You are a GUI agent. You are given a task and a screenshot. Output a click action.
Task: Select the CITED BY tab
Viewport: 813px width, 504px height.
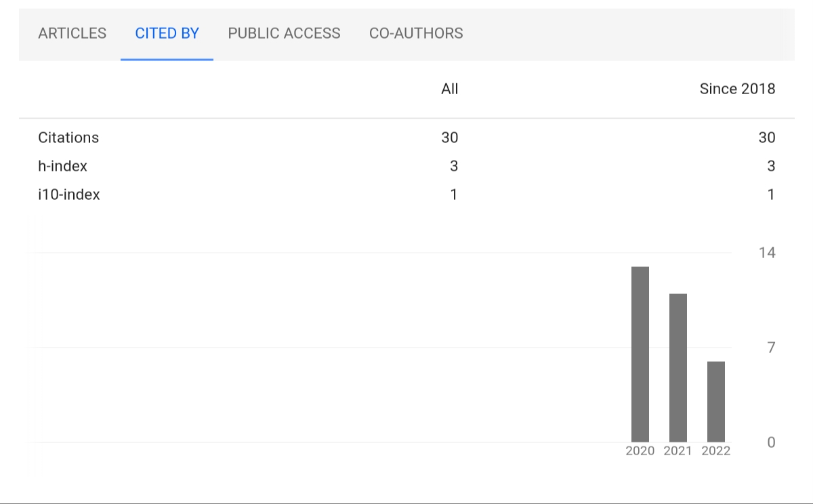coord(167,33)
